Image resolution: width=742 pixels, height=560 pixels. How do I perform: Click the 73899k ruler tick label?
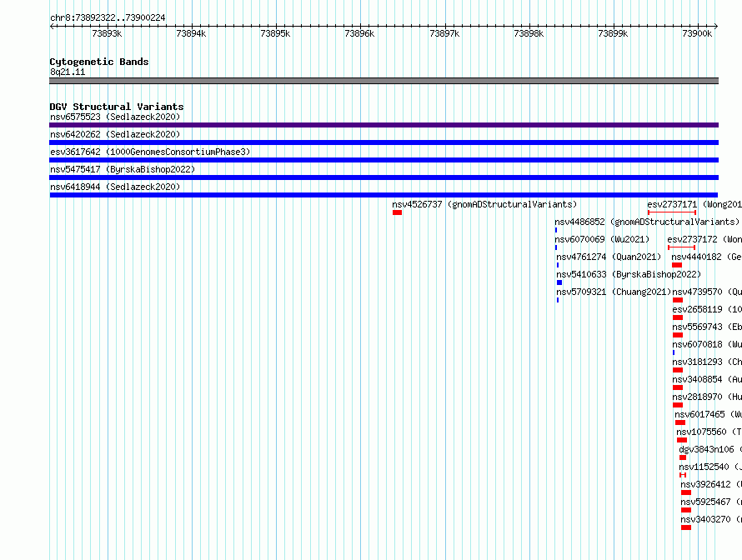[613, 33]
